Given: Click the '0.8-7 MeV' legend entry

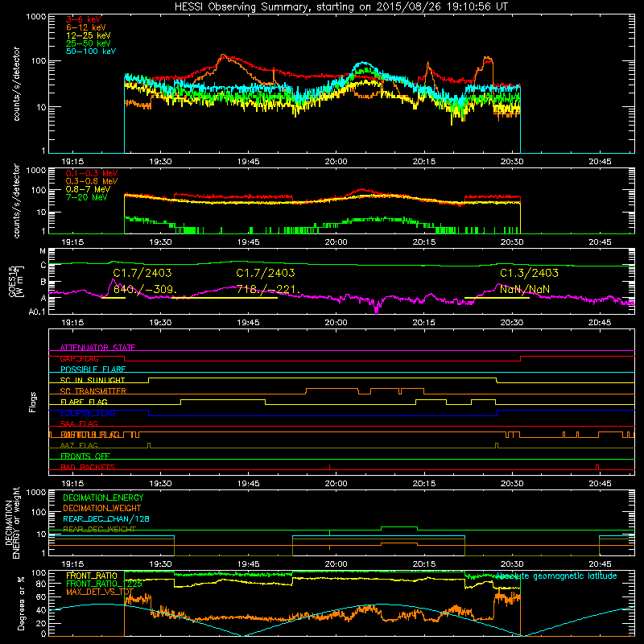Looking at the screenshot, I should click(x=88, y=189).
